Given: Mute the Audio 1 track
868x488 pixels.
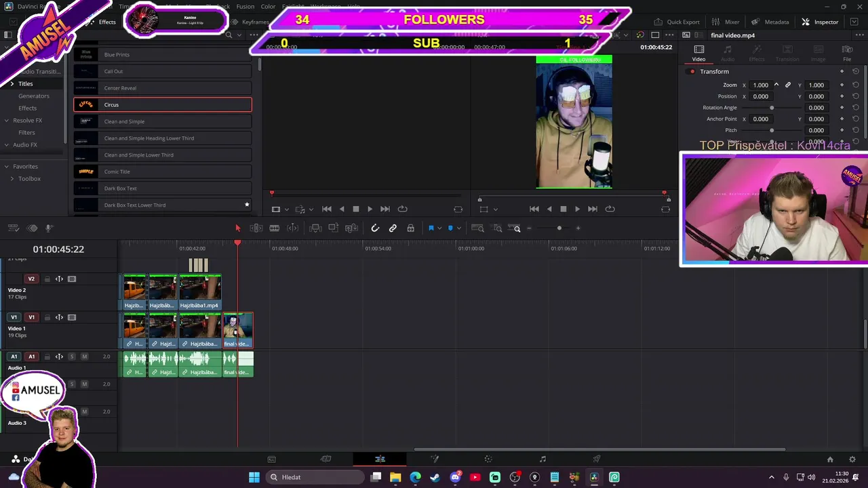Looking at the screenshot, I should 84,357.
